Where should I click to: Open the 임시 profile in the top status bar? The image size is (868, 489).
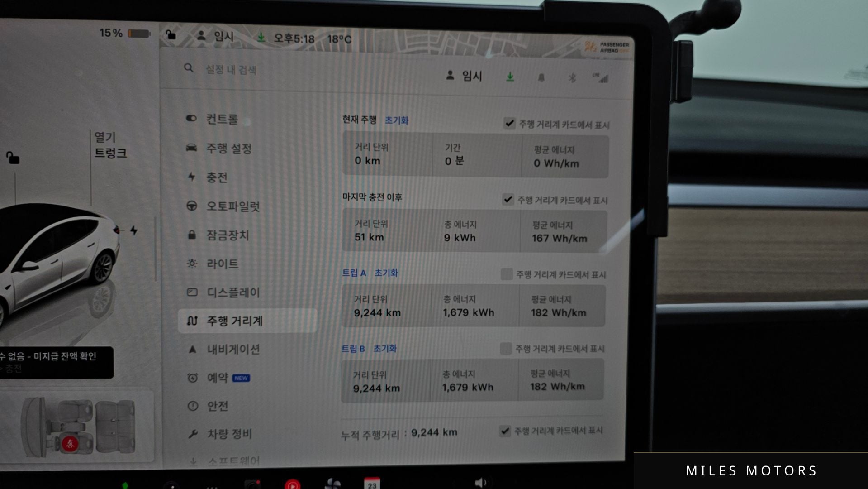[216, 36]
